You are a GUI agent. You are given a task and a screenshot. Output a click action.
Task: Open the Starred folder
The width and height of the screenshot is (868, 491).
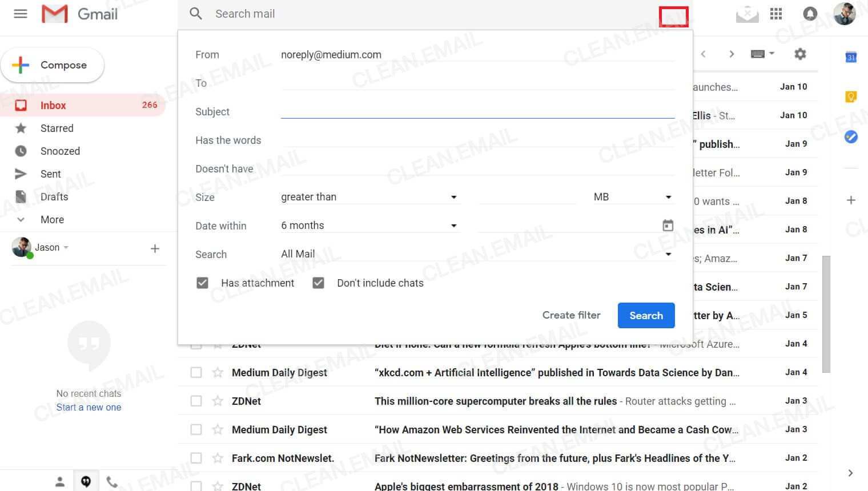(57, 128)
